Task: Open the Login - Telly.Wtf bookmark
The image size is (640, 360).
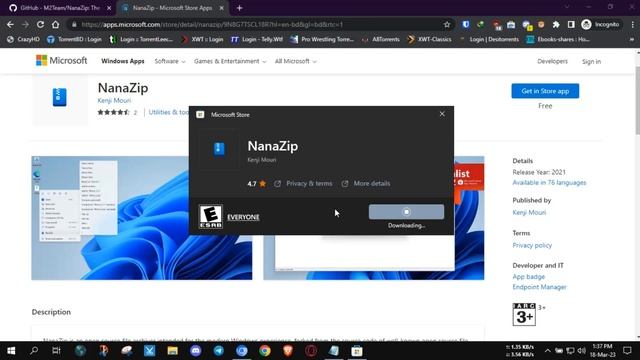Action: pyautogui.click(x=257, y=39)
